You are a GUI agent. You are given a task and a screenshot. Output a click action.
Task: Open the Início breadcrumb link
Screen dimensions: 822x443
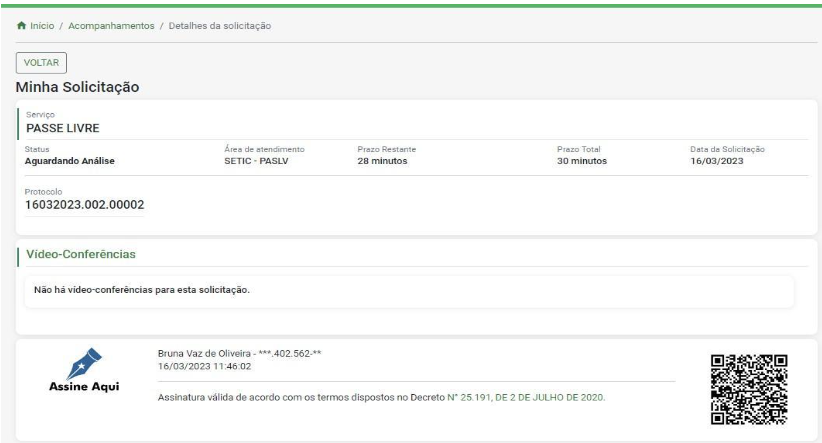(42, 26)
